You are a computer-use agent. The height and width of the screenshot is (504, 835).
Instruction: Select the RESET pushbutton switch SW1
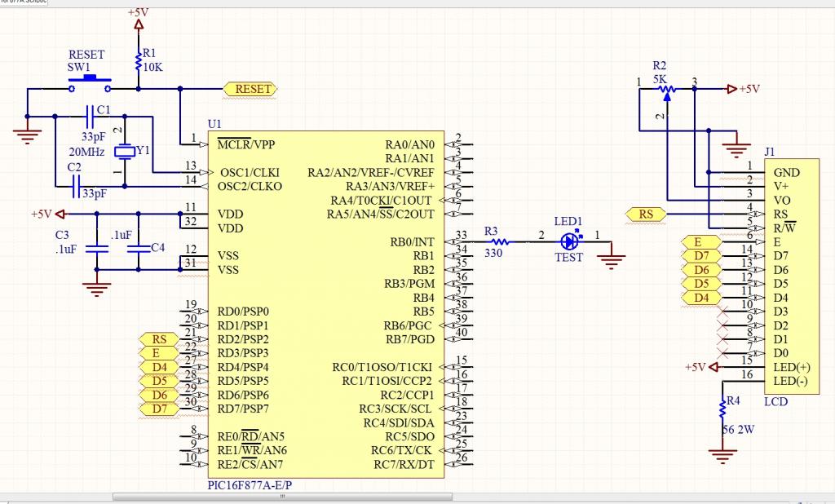point(91,82)
